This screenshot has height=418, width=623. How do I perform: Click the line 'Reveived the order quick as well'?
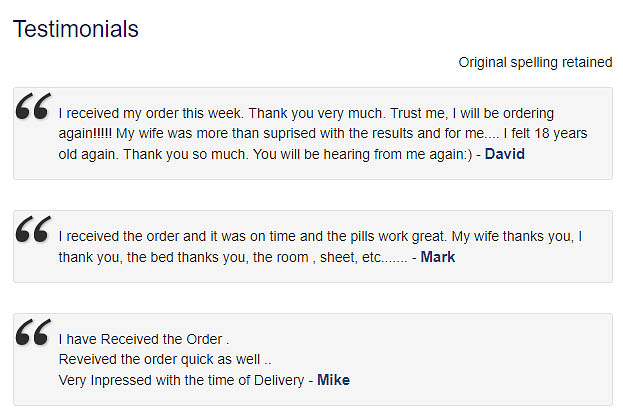click(x=165, y=359)
